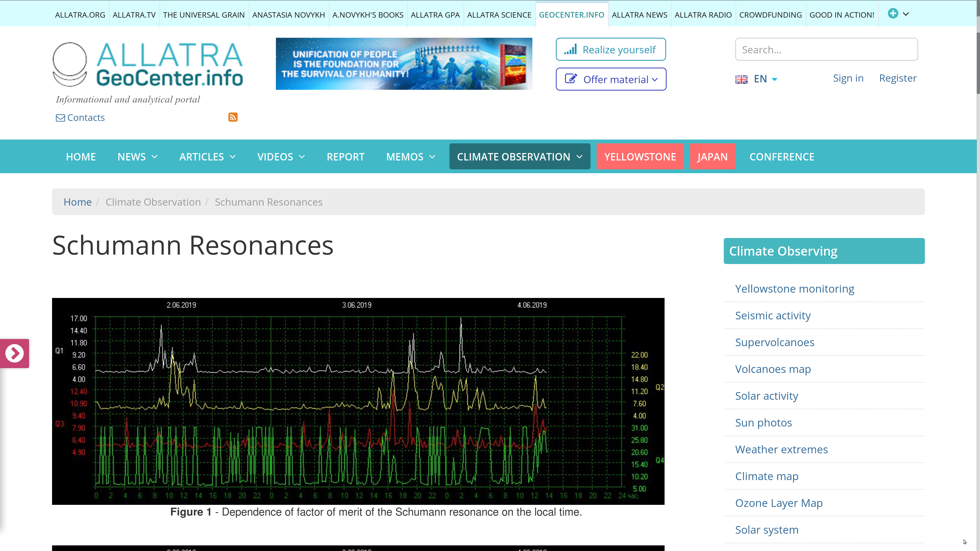Open CROWDFUNDING top link

point(770,15)
